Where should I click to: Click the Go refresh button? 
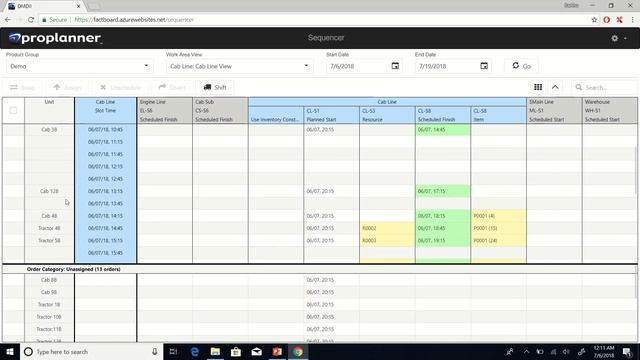[521, 66]
